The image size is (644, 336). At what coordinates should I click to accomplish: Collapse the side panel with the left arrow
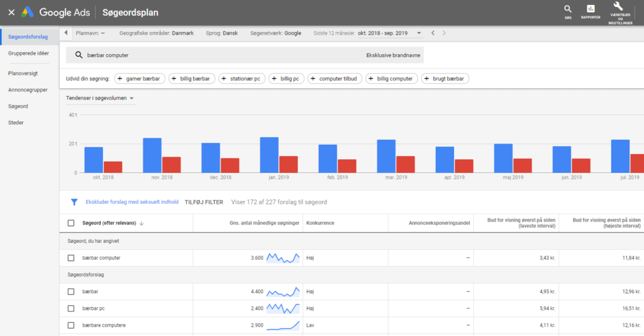[66, 33]
